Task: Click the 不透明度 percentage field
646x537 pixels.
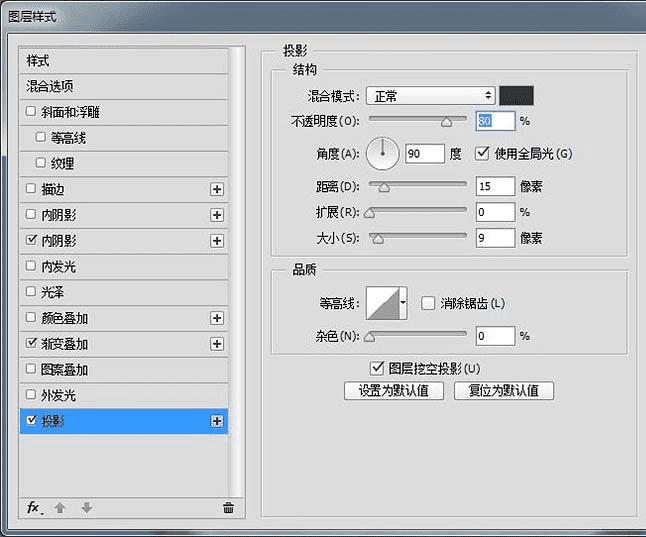Action: [495, 121]
